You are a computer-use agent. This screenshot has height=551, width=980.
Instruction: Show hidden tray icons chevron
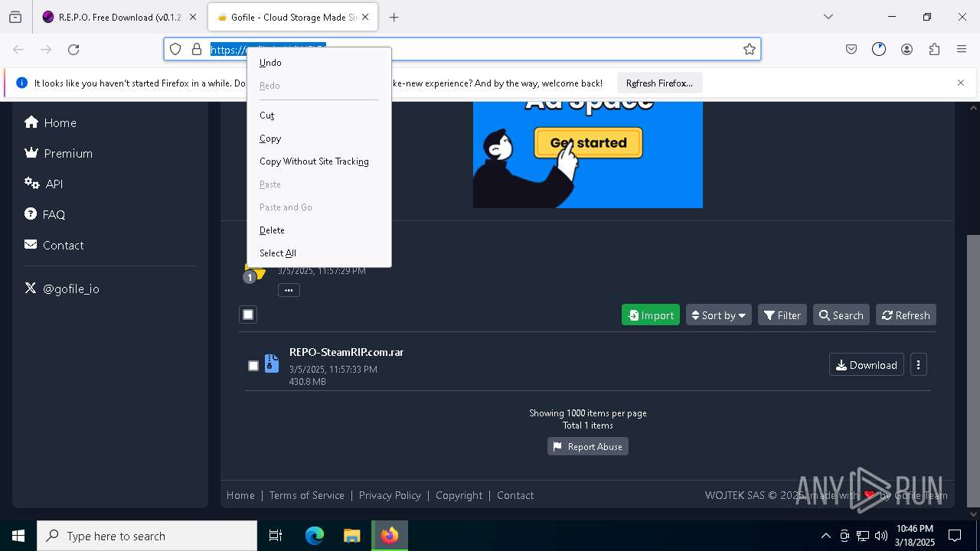825,536
